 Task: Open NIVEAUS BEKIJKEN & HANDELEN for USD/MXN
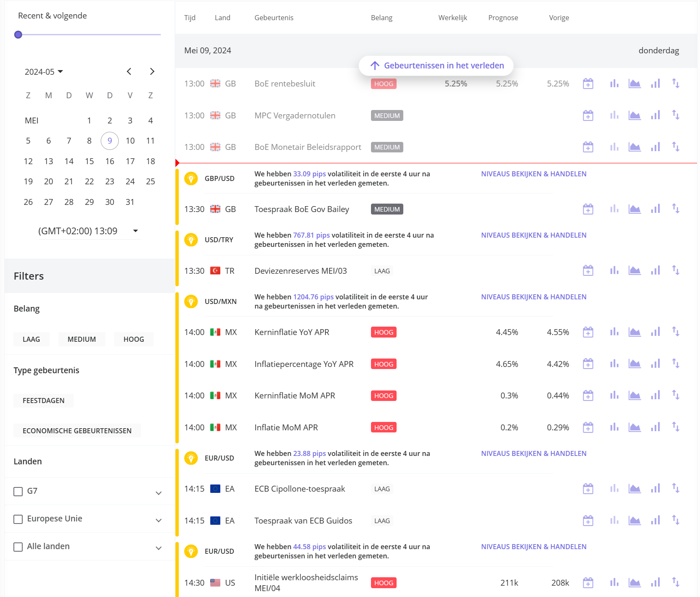(534, 297)
